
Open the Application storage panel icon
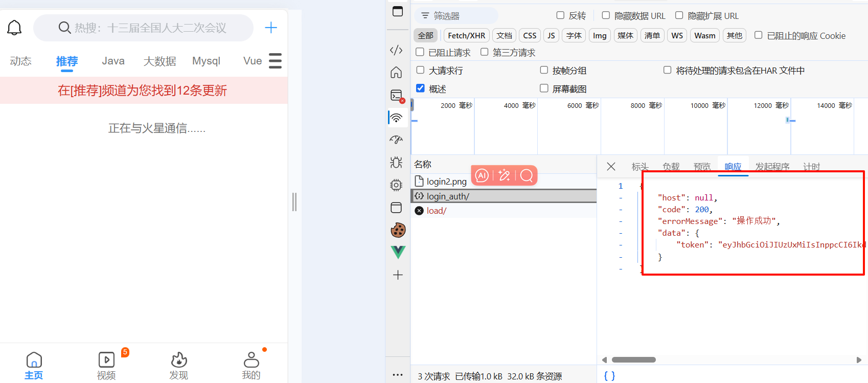pos(396,208)
